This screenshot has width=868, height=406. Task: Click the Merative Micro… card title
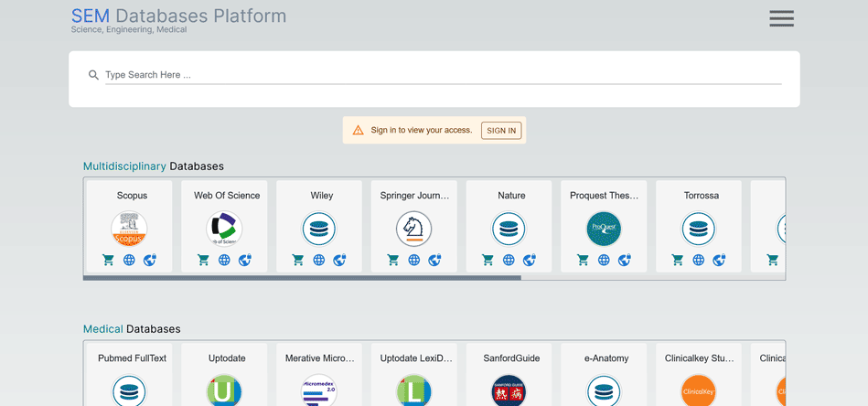click(x=320, y=358)
